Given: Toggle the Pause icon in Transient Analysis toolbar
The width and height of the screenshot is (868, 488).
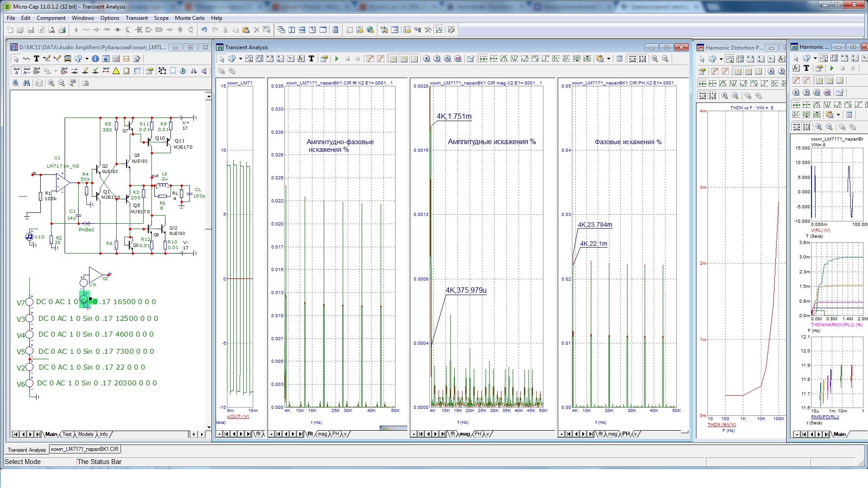Looking at the screenshot, I should point(358,59).
